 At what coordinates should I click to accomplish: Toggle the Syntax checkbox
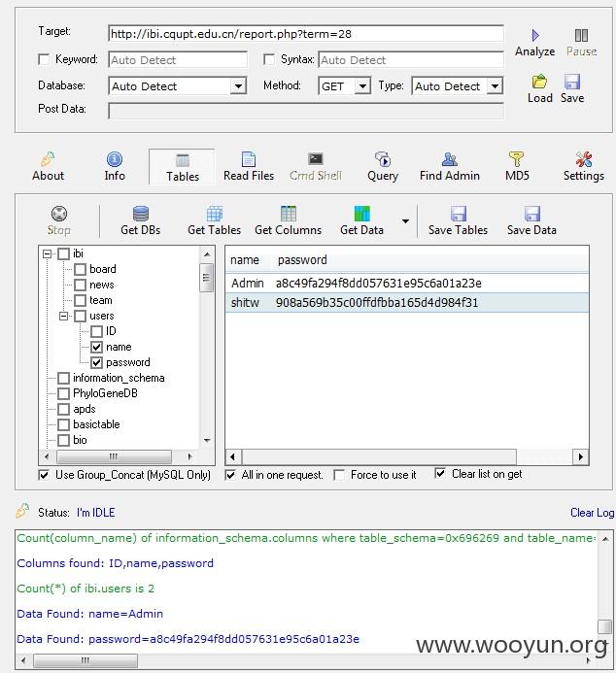pos(269,59)
